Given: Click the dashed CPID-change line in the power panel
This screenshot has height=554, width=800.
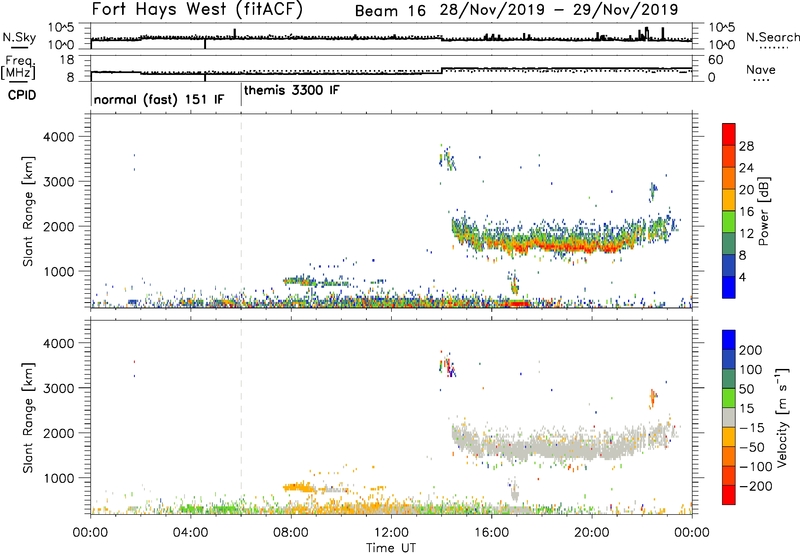Looking at the screenshot, I should click(241, 210).
